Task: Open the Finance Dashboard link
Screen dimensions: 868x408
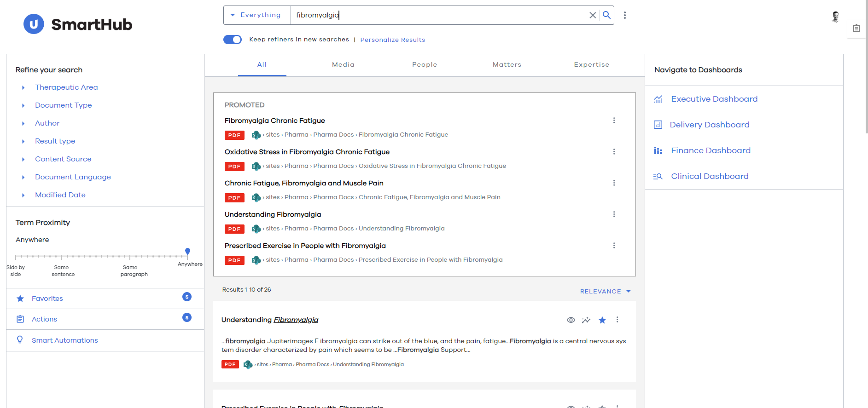Action: 711,150
